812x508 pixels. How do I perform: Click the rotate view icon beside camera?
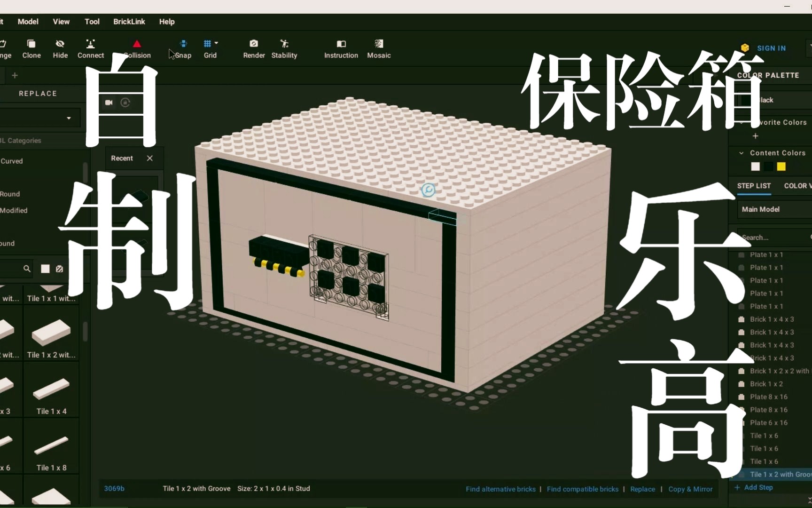click(x=125, y=103)
